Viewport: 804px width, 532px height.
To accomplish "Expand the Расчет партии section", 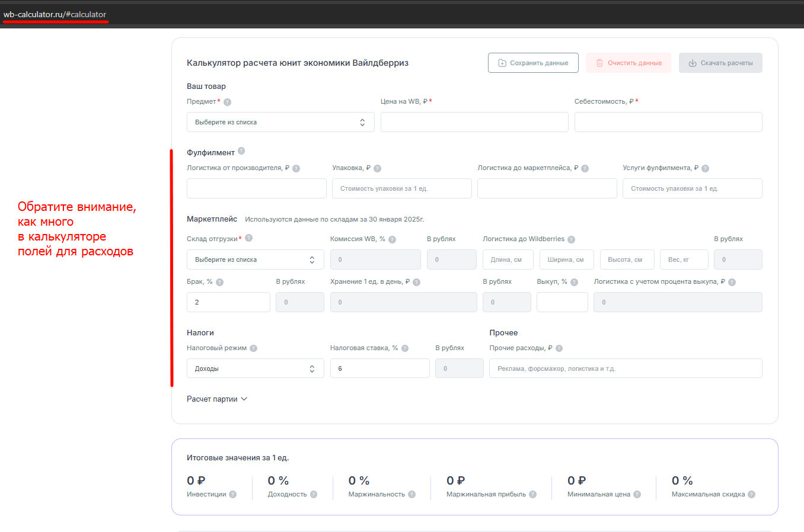I will (x=217, y=399).
